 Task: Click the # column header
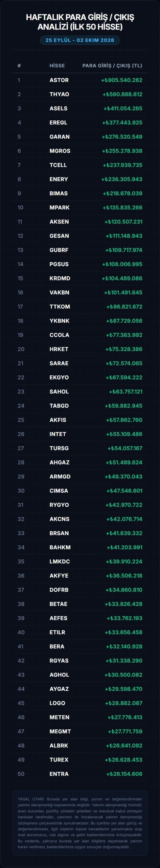coord(19,65)
